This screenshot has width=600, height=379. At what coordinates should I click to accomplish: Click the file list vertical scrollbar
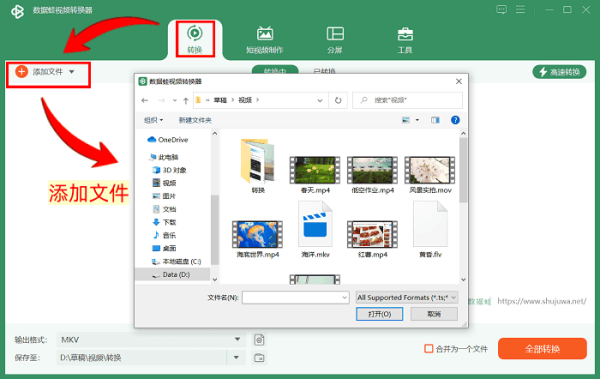[x=463, y=170]
